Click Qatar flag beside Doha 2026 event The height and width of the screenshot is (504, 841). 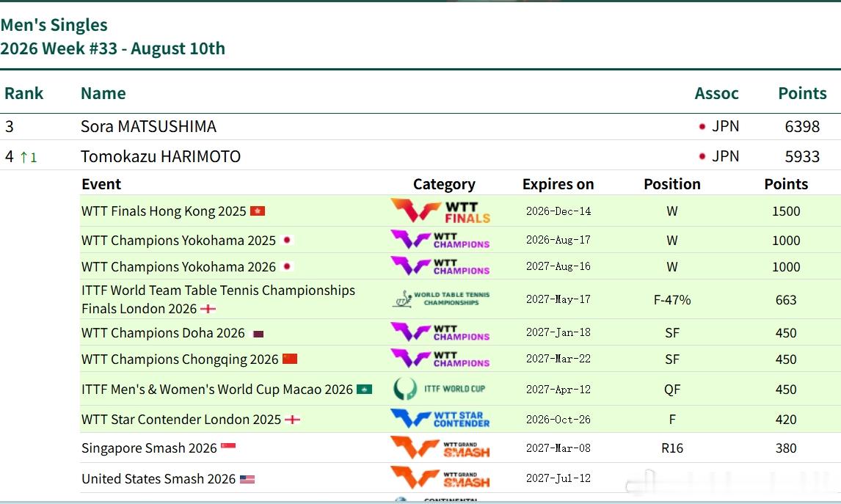(x=258, y=334)
